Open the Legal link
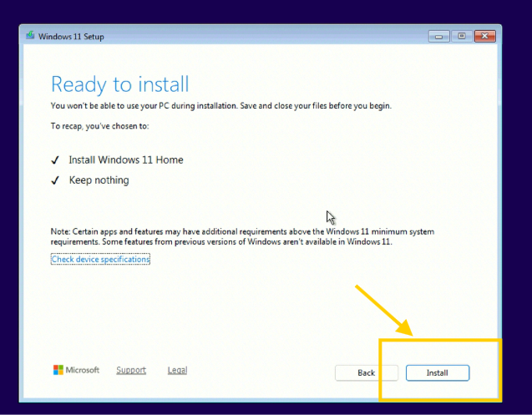Screen dimensions: 532x415 point(177,370)
